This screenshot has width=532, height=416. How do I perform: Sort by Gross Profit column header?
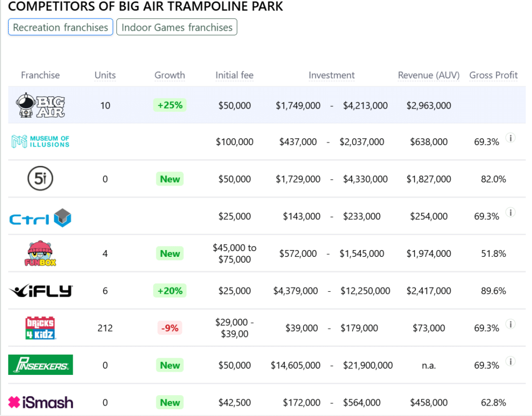coord(494,75)
